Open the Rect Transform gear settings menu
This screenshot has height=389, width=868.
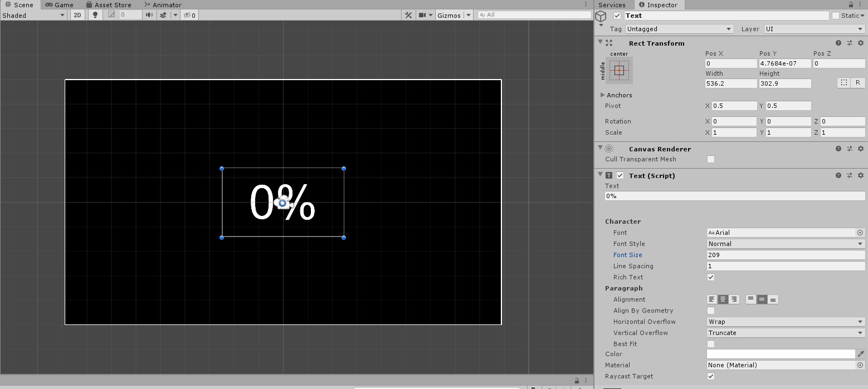pos(860,43)
